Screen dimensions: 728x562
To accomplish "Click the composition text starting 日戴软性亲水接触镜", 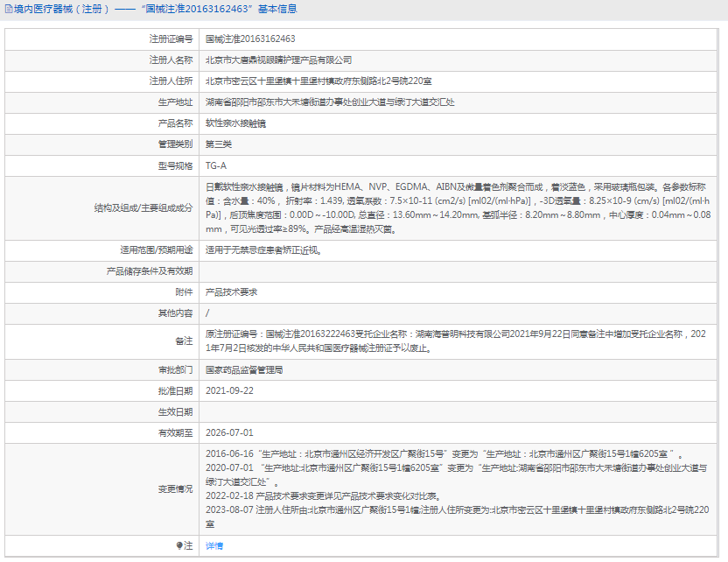I will coord(458,208).
